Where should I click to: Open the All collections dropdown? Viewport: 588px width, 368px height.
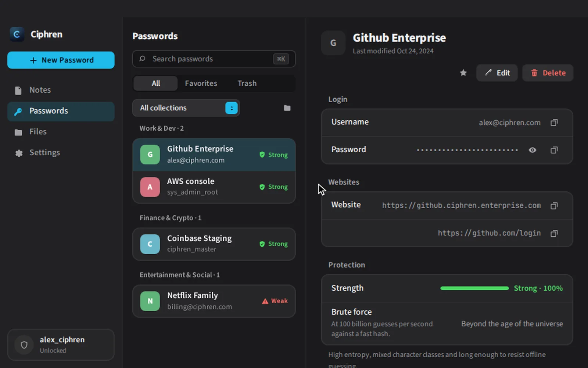(186, 108)
